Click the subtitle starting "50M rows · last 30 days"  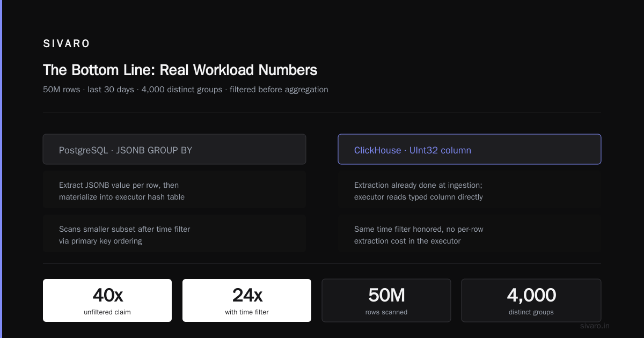[x=186, y=90]
